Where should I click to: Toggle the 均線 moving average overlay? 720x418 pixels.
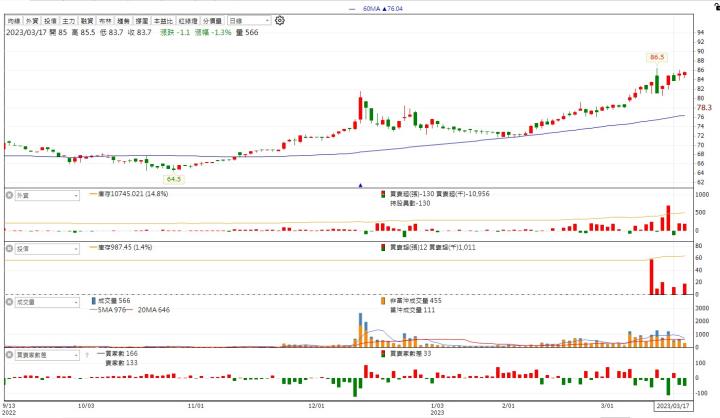pos(15,20)
